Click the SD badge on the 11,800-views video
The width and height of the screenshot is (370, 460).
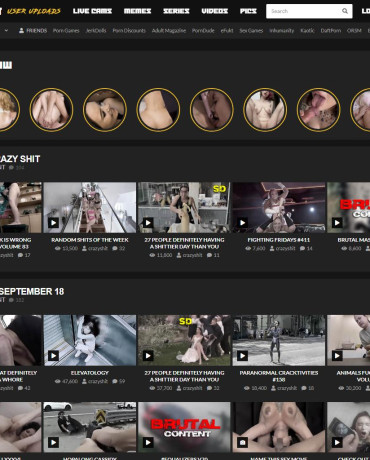point(219,189)
